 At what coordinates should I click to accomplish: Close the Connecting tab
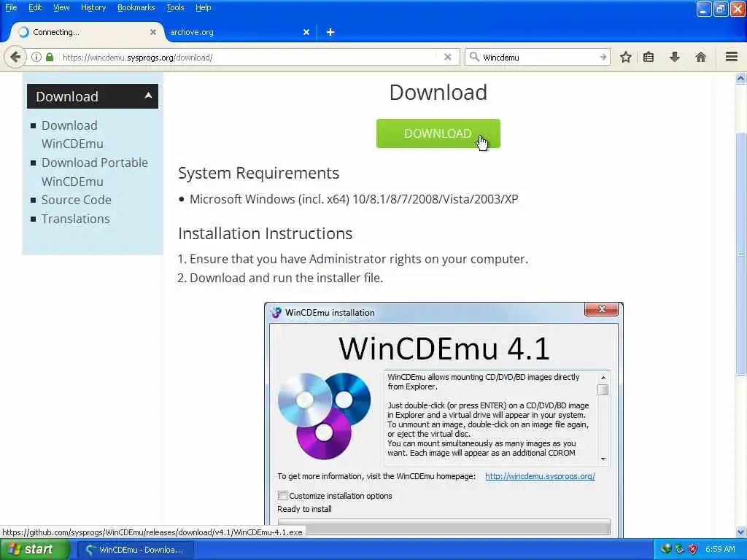[153, 32]
